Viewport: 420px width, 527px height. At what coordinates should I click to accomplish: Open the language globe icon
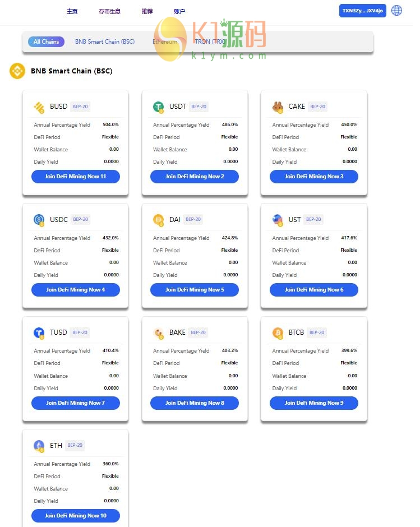pos(396,11)
